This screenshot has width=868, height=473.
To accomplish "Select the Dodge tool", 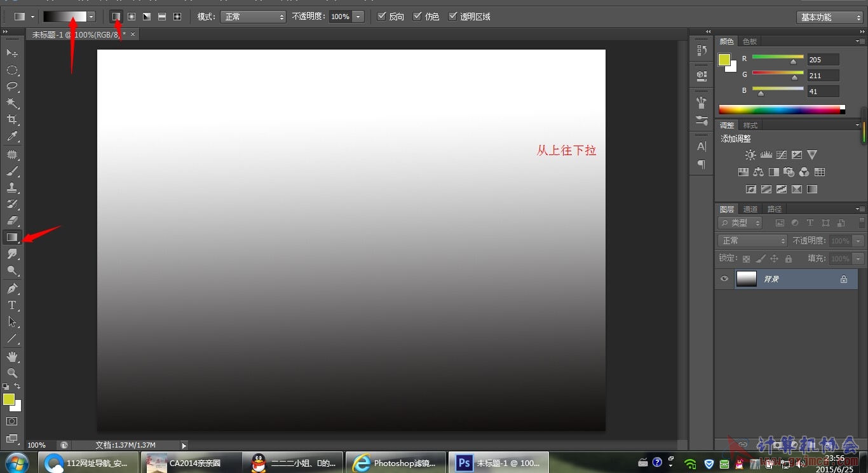I will 11,270.
